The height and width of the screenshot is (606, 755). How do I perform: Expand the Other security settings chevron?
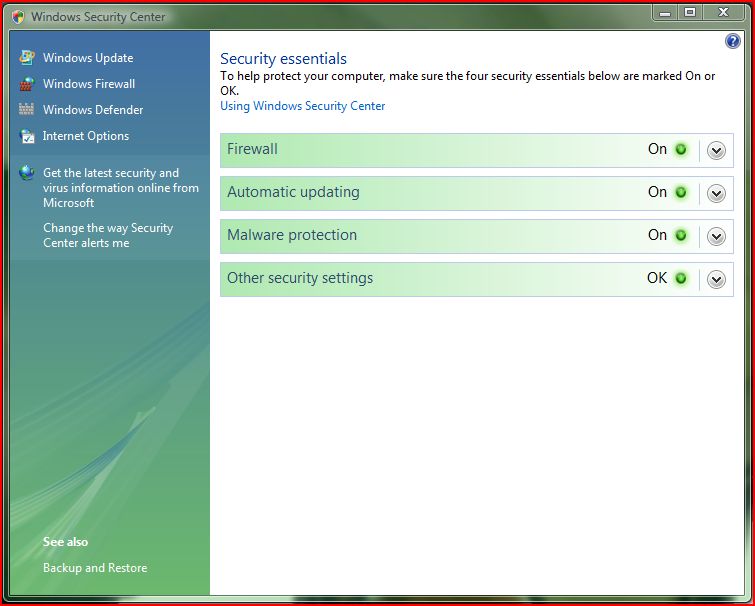(716, 279)
